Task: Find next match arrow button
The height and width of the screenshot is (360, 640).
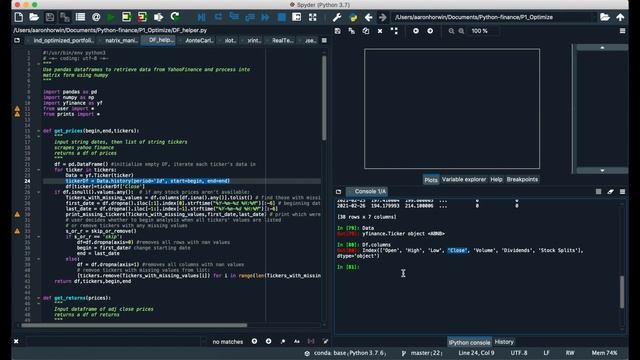Action: pyautogui.click(x=269, y=341)
